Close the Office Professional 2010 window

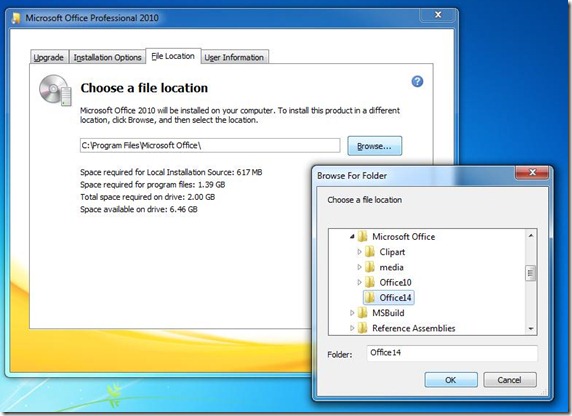(438, 15)
